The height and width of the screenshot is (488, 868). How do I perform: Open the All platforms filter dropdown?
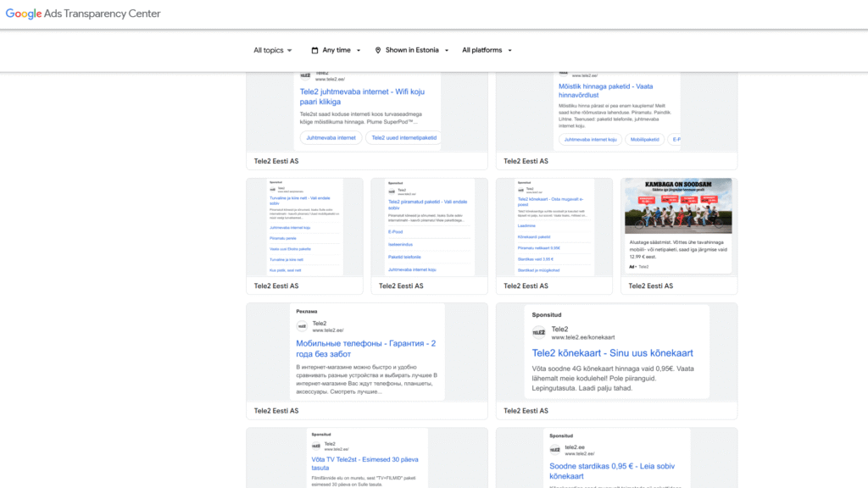[487, 50]
